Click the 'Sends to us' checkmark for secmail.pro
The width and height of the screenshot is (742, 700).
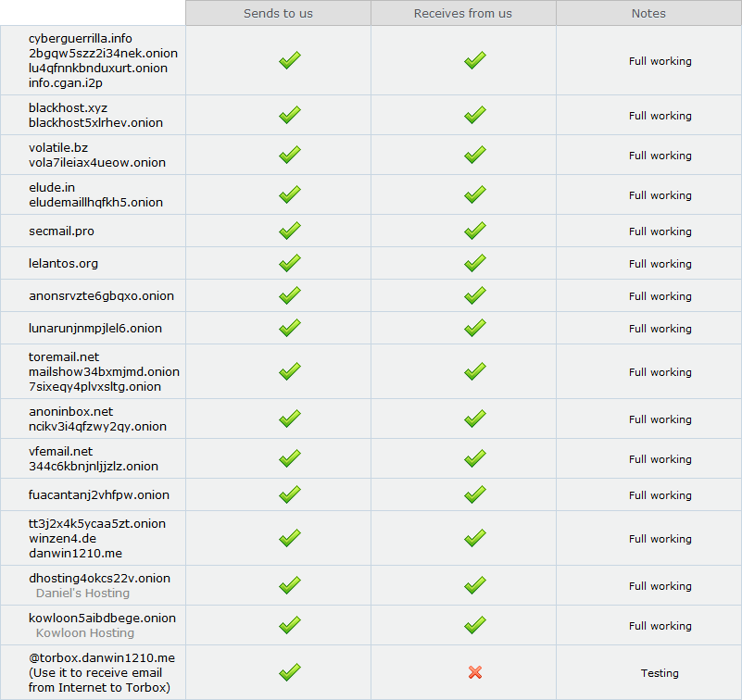(x=290, y=231)
